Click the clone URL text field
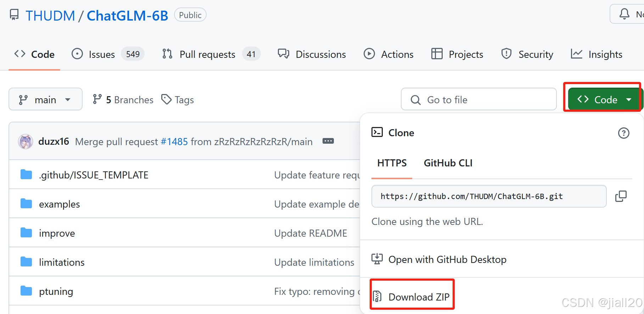The height and width of the screenshot is (314, 644). [489, 196]
